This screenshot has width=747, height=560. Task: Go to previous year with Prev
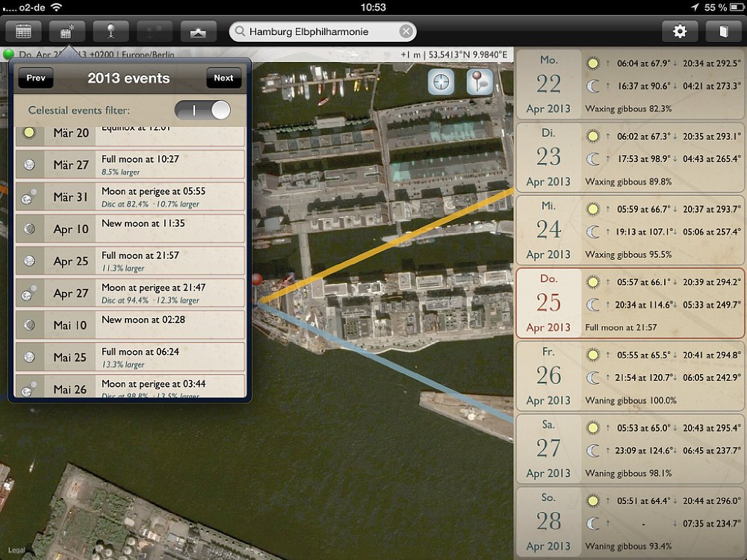tap(35, 78)
